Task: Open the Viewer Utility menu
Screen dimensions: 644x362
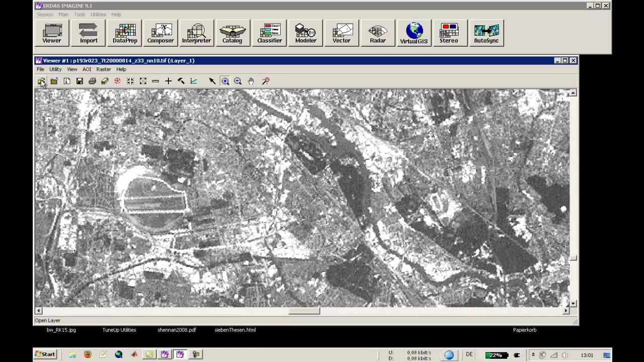Action: 55,69
